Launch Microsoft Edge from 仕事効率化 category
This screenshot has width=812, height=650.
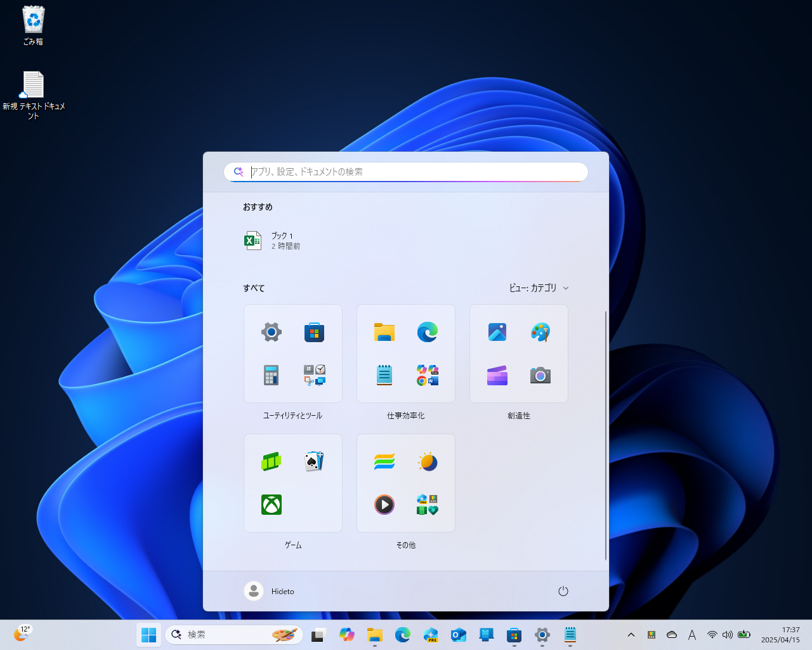point(428,332)
